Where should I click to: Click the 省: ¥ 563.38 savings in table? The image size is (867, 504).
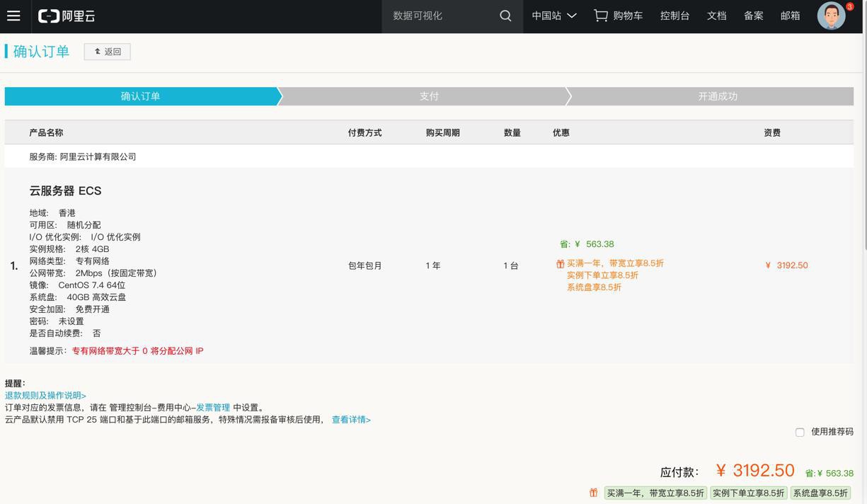[587, 244]
